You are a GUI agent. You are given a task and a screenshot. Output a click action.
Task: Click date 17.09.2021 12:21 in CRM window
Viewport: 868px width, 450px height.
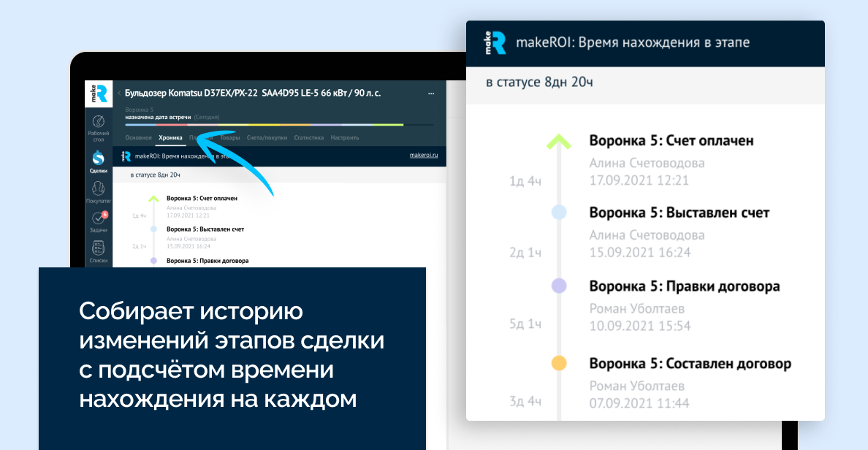click(x=189, y=216)
